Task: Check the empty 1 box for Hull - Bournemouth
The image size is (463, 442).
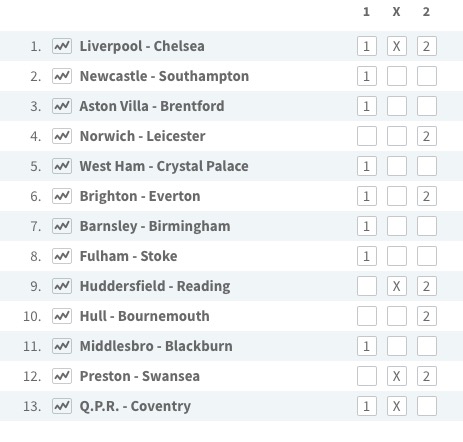Action: click(367, 316)
